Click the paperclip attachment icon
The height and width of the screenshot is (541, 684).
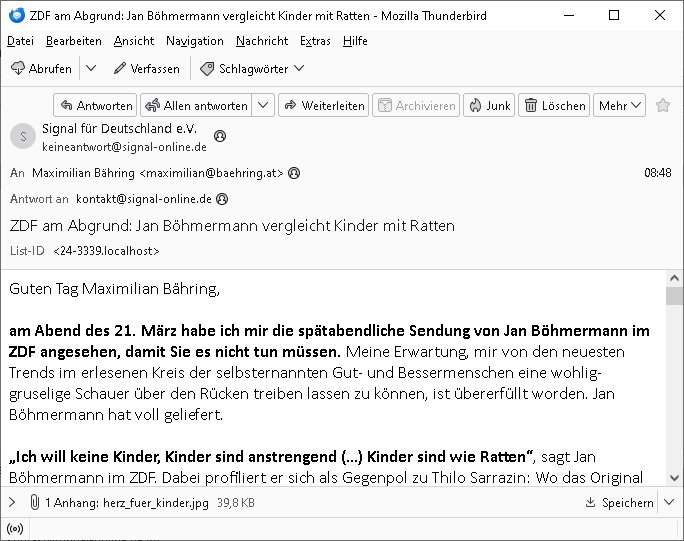point(34,503)
